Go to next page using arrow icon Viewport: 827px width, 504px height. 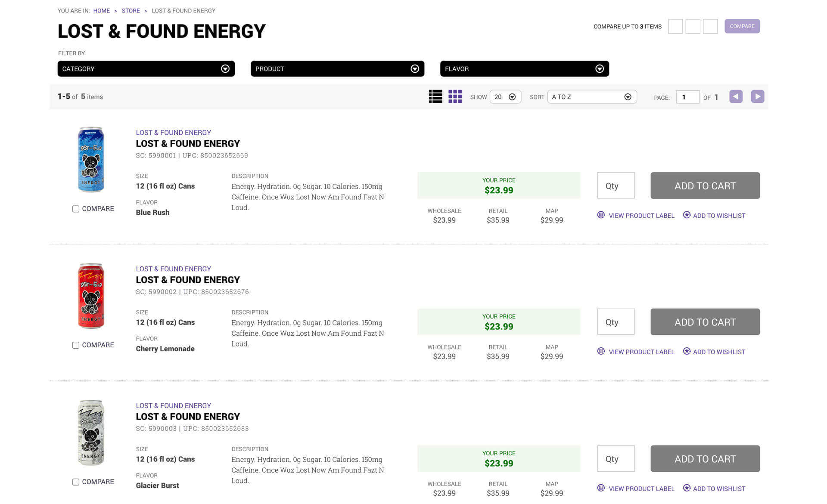pyautogui.click(x=757, y=96)
